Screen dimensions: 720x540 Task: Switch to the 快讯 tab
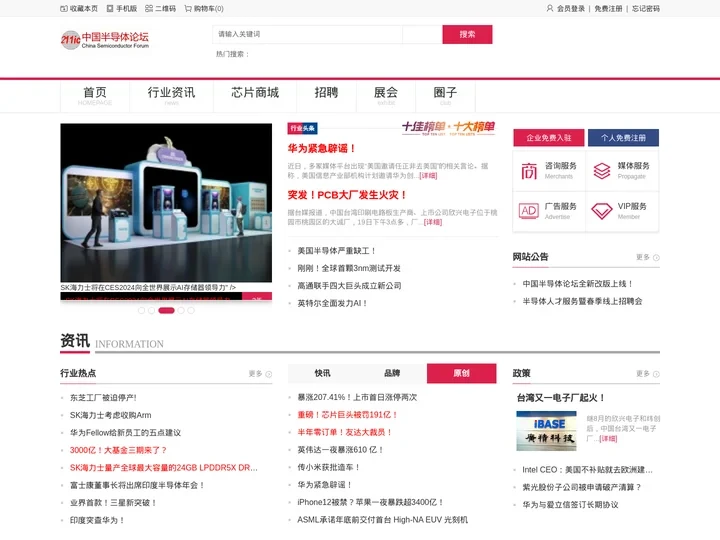(322, 373)
